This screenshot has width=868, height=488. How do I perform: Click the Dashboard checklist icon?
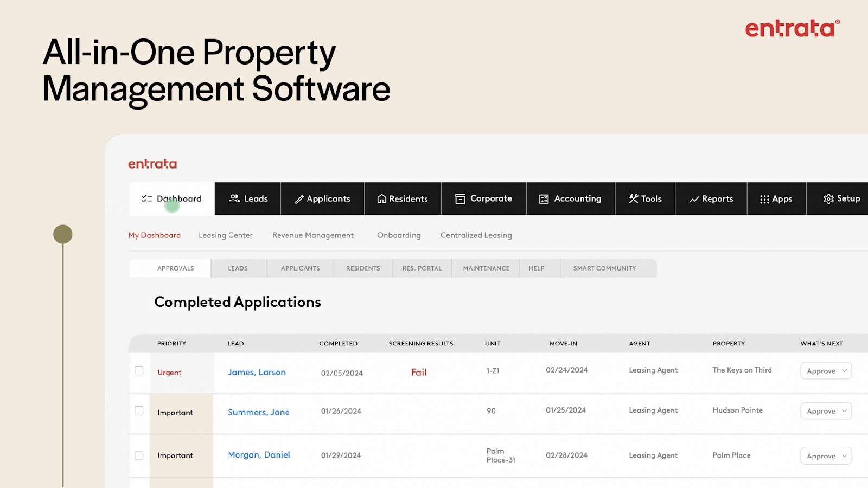click(x=146, y=198)
